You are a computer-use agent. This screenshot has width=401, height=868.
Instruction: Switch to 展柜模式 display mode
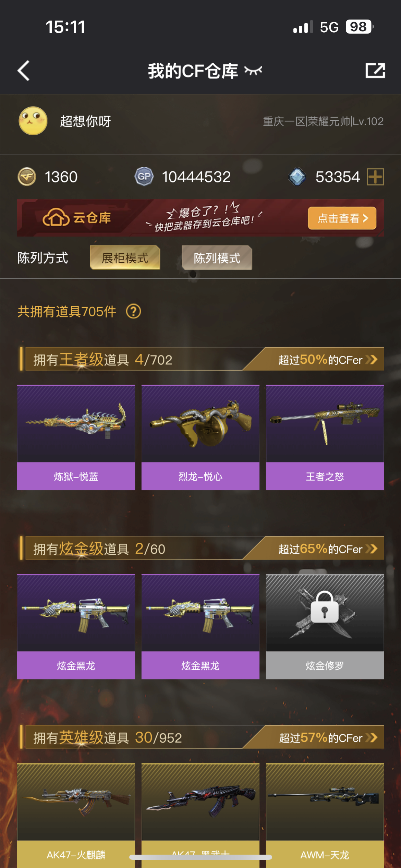[125, 258]
